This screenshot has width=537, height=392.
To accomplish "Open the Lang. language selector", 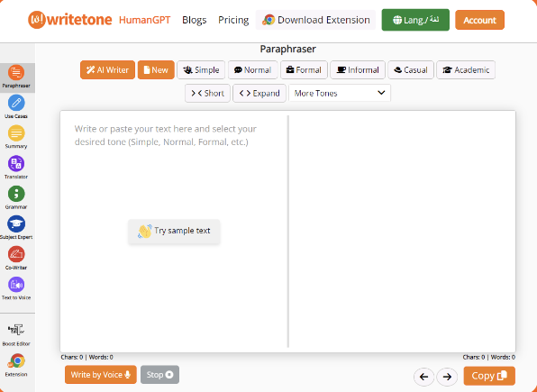I will pyautogui.click(x=415, y=20).
